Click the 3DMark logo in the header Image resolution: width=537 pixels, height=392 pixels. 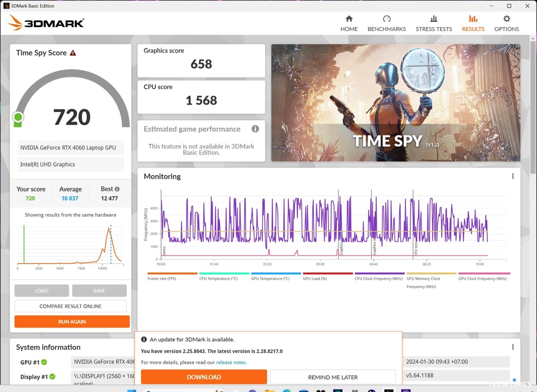click(46, 22)
